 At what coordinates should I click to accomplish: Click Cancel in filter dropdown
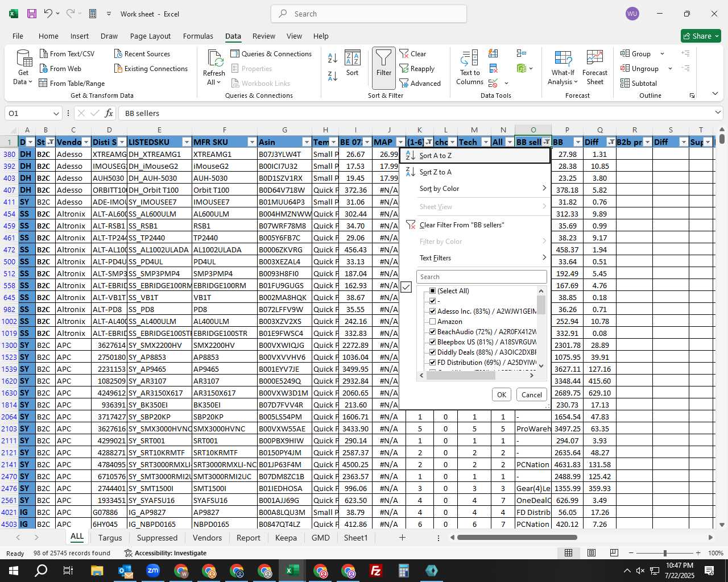pyautogui.click(x=532, y=394)
